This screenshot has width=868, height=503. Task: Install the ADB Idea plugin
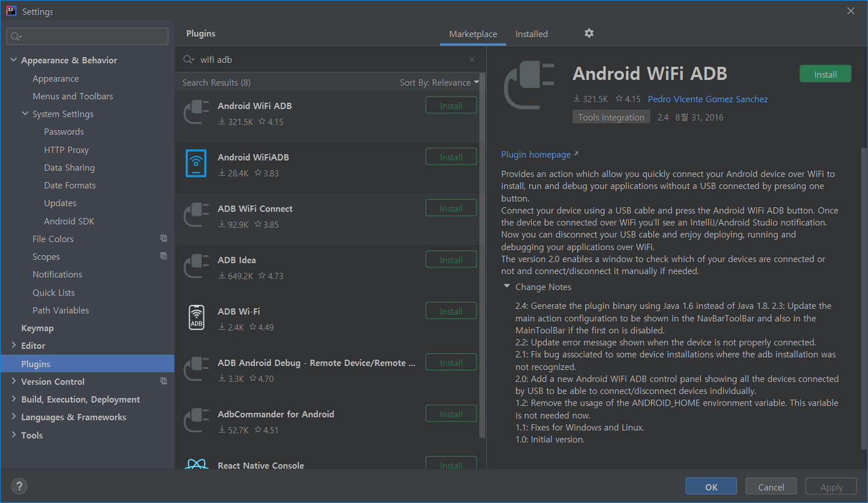coord(451,260)
